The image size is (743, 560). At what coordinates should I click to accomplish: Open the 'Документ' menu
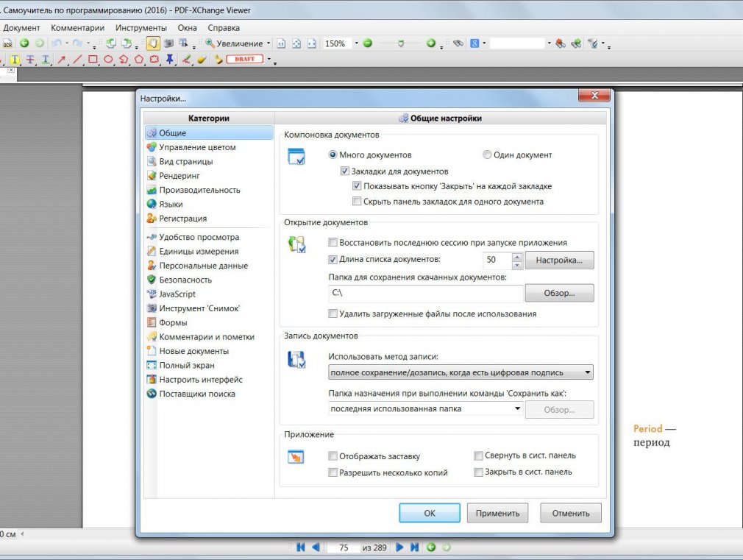tap(21, 28)
